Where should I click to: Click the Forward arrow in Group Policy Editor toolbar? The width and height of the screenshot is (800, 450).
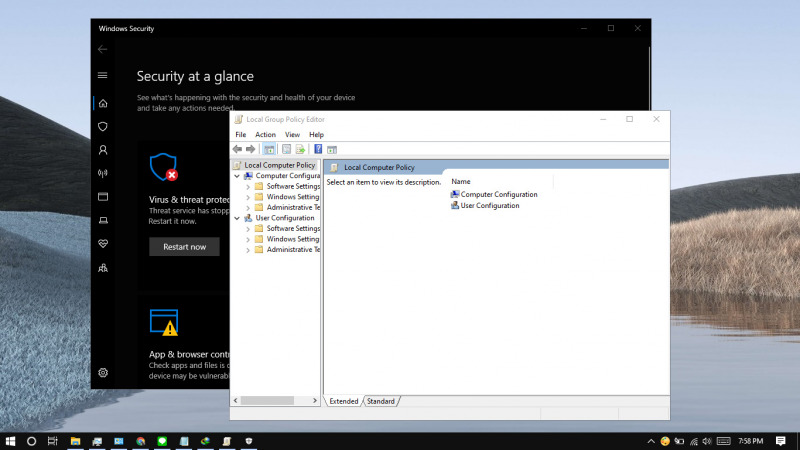click(251, 149)
